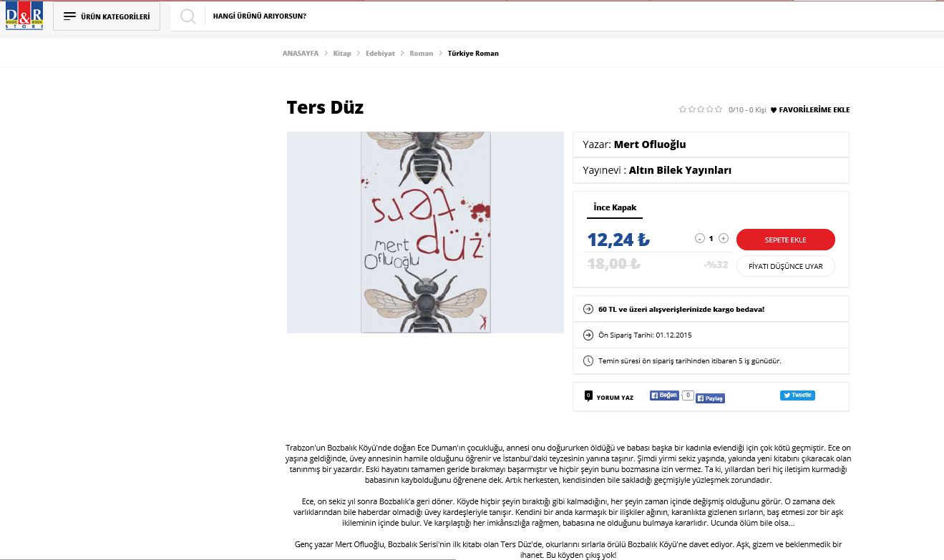
Task: Navigate to Edebiyat breadcrumb
Action: tap(380, 54)
